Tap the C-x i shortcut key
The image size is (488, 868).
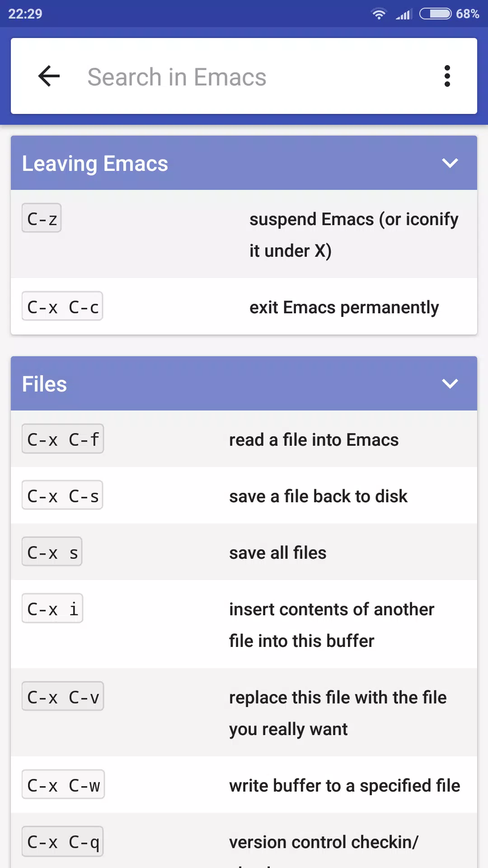(52, 608)
